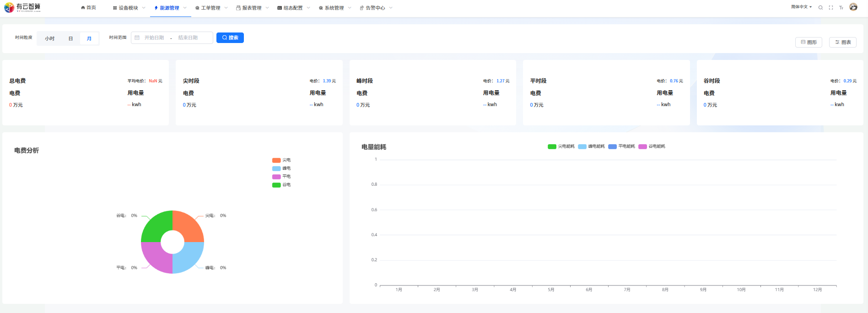868x313 pixels.
Task: Open the 简体中文 language dropdown
Action: point(801,7)
